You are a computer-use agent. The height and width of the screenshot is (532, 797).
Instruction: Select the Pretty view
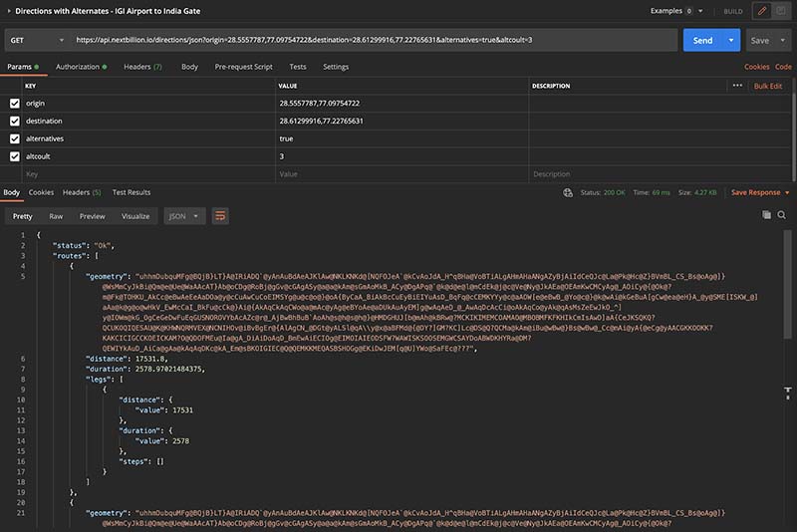tap(22, 216)
